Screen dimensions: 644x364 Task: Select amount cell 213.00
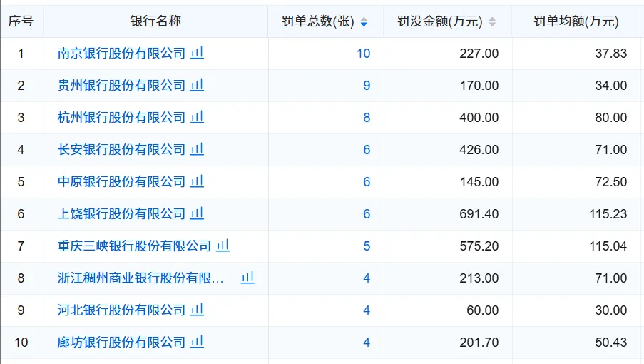click(x=479, y=278)
